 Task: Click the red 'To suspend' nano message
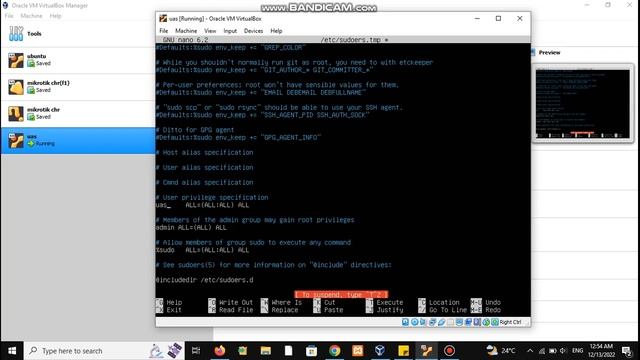tap(341, 295)
